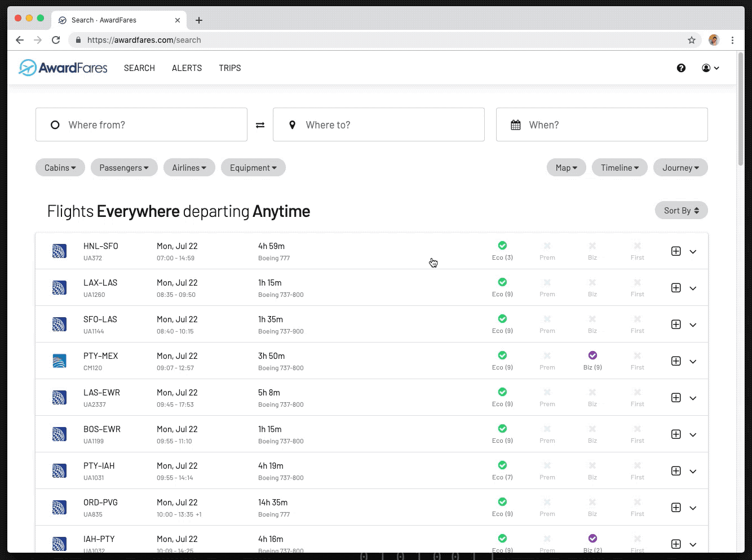The width and height of the screenshot is (752, 560).
Task: Click the Where to? input field
Action: click(379, 125)
